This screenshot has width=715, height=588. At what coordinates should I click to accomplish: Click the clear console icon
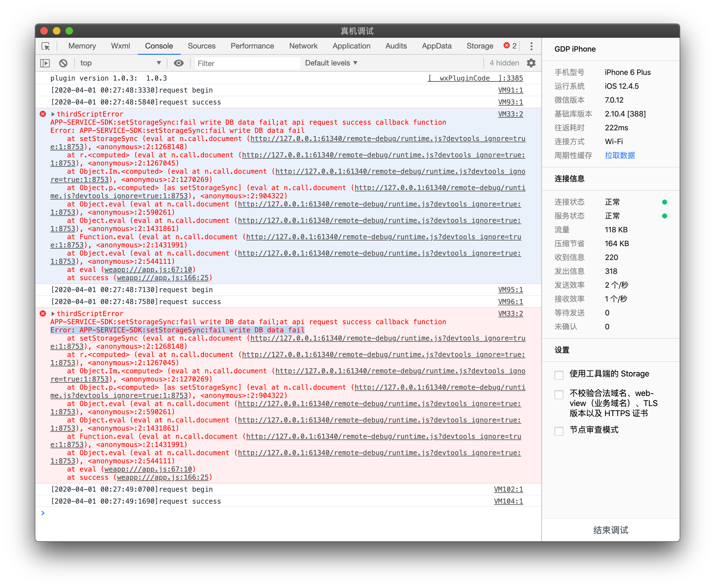[x=63, y=63]
